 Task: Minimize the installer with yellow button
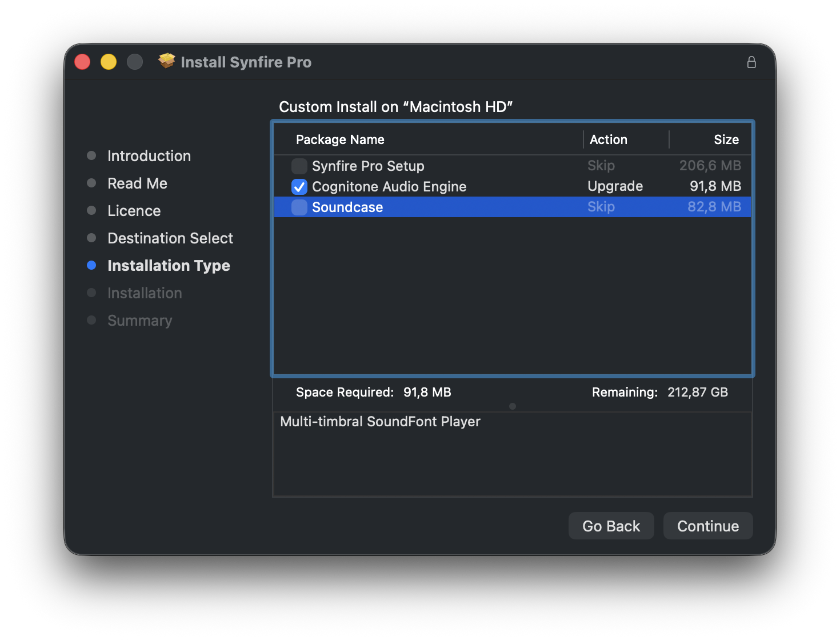point(109,62)
